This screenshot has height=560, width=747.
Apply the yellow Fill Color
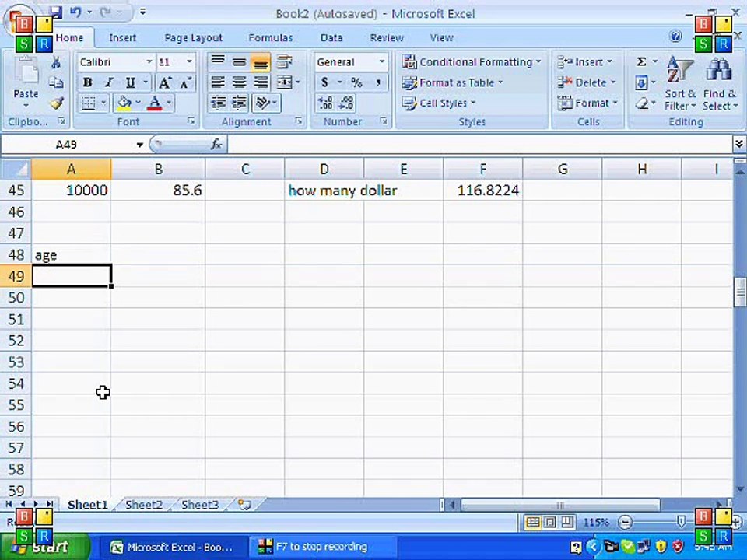(124, 103)
